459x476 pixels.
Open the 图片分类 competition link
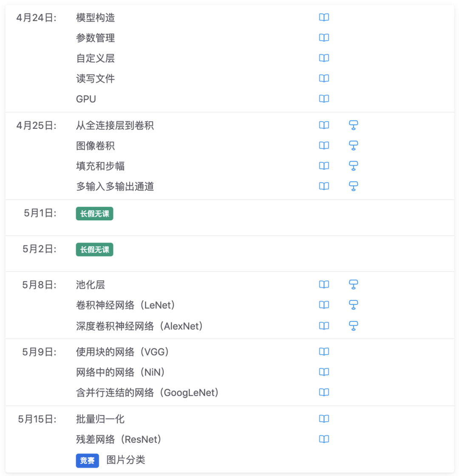click(x=126, y=460)
